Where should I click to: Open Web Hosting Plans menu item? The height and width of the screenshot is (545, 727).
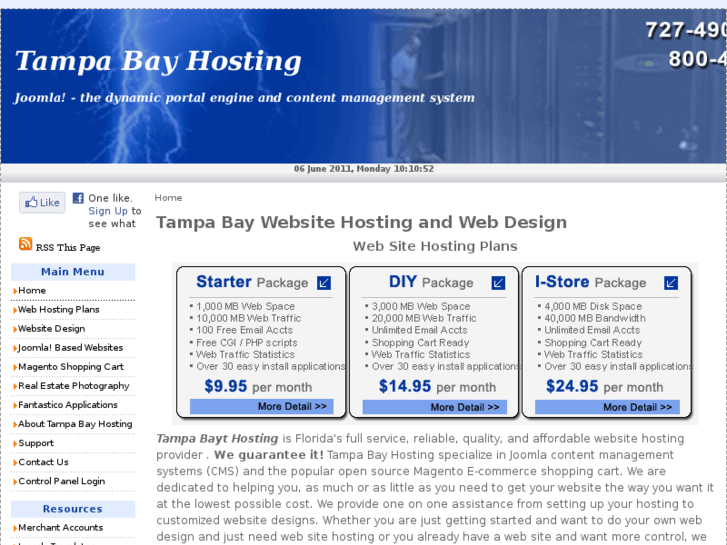click(59, 310)
